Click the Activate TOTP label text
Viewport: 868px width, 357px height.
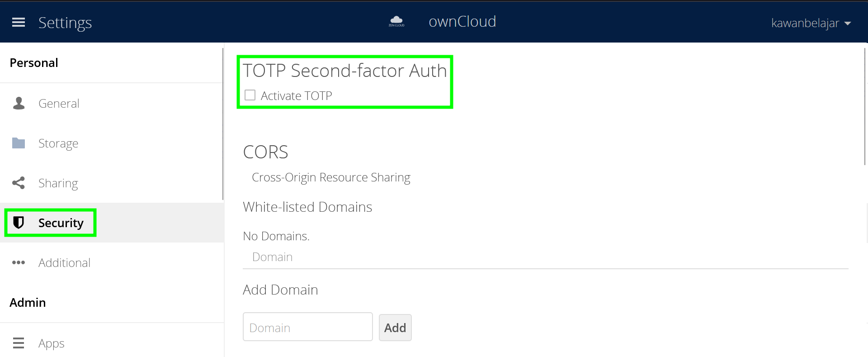[296, 96]
